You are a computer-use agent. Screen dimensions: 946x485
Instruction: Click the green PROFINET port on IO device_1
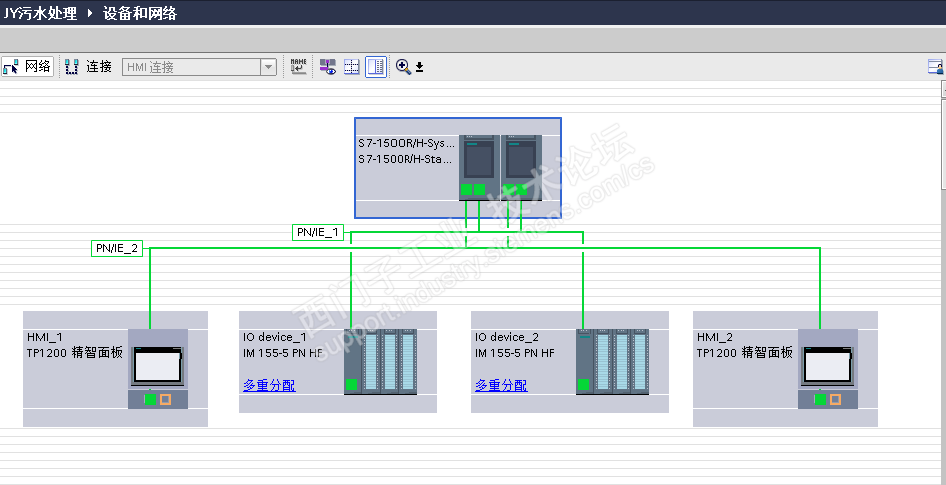(352, 385)
